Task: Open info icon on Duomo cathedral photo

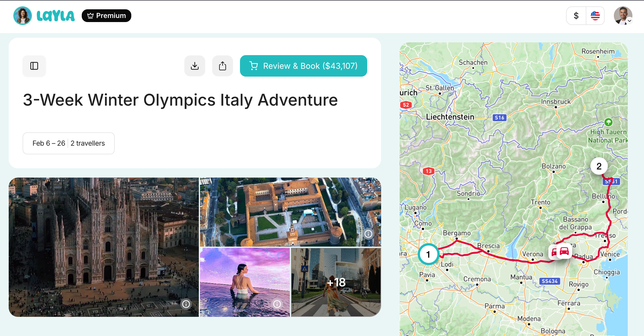Action: coord(186,304)
